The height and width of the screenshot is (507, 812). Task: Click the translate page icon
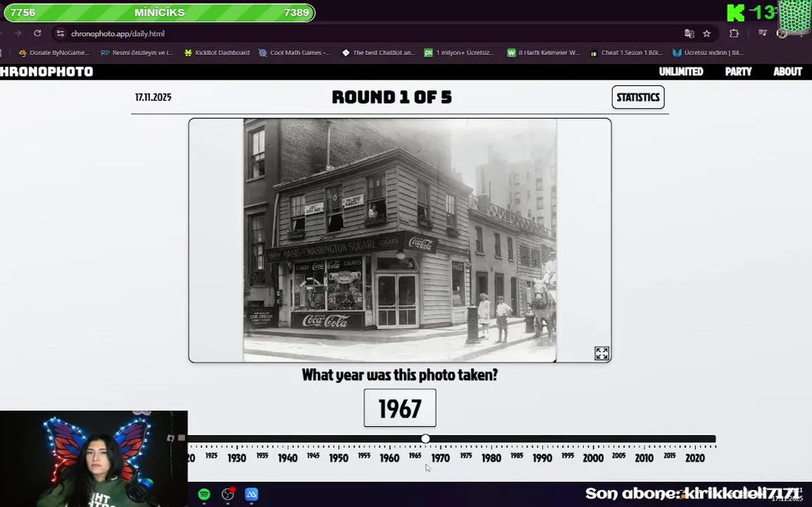tap(689, 33)
